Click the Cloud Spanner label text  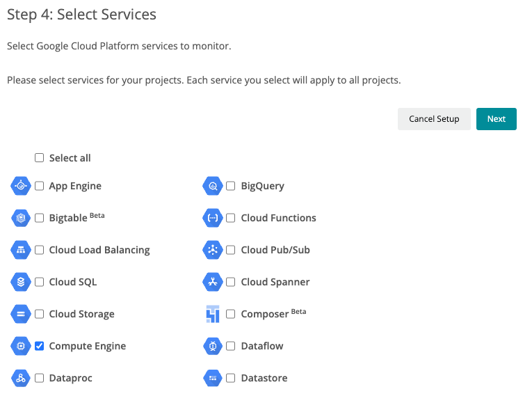click(x=275, y=282)
